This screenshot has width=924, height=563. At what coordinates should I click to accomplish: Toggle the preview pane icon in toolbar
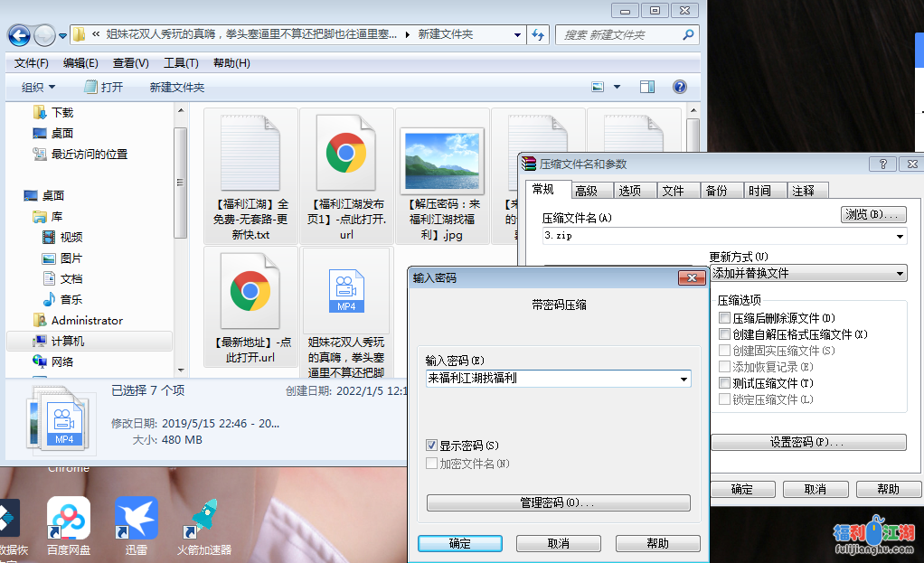[x=647, y=87]
